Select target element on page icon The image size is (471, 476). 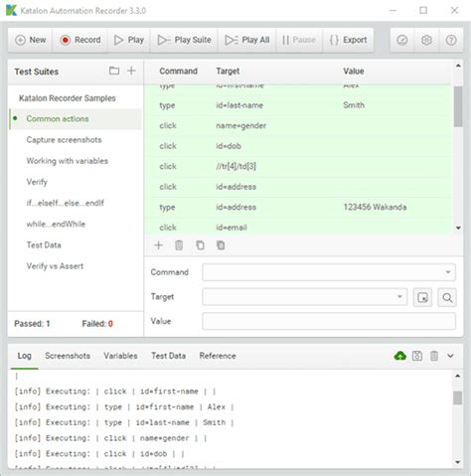[422, 297]
